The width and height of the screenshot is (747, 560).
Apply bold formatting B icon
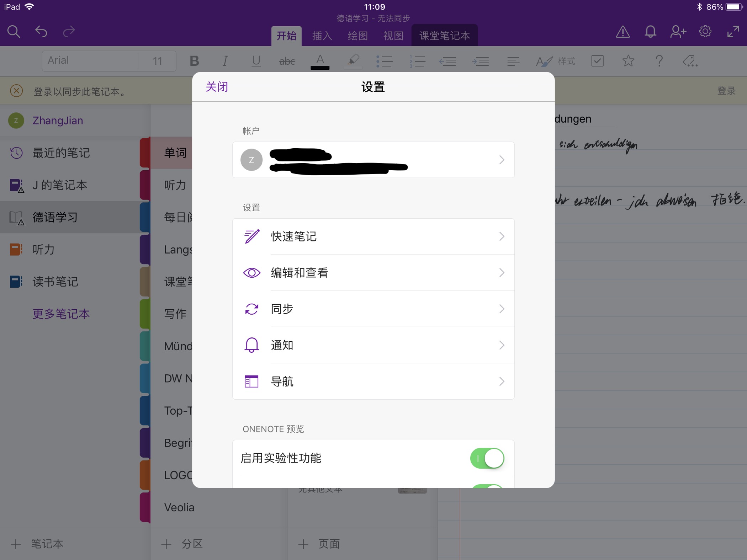194,61
